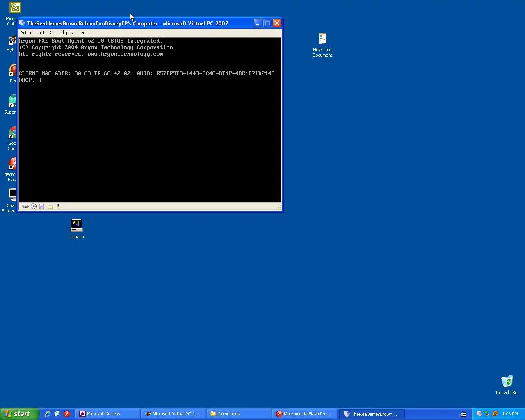Image resolution: width=525 pixels, height=420 pixels.
Task: Open the Floppy menu in Virtual PC
Action: [67, 32]
